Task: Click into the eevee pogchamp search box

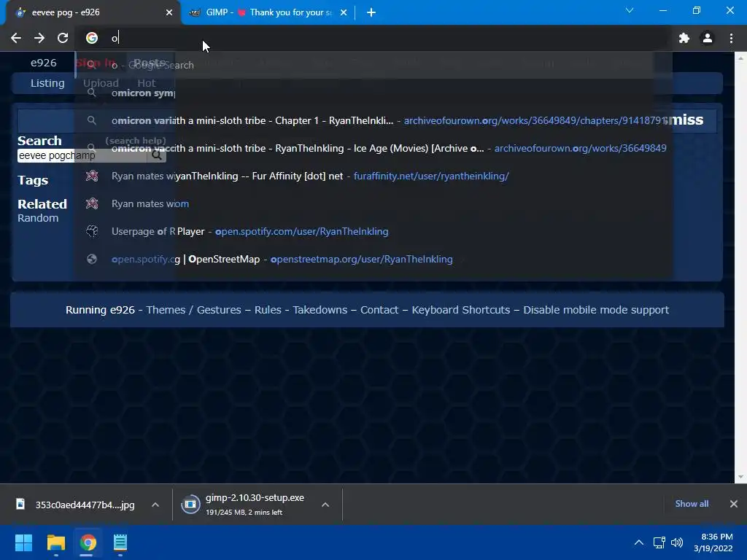Action: pos(82,156)
